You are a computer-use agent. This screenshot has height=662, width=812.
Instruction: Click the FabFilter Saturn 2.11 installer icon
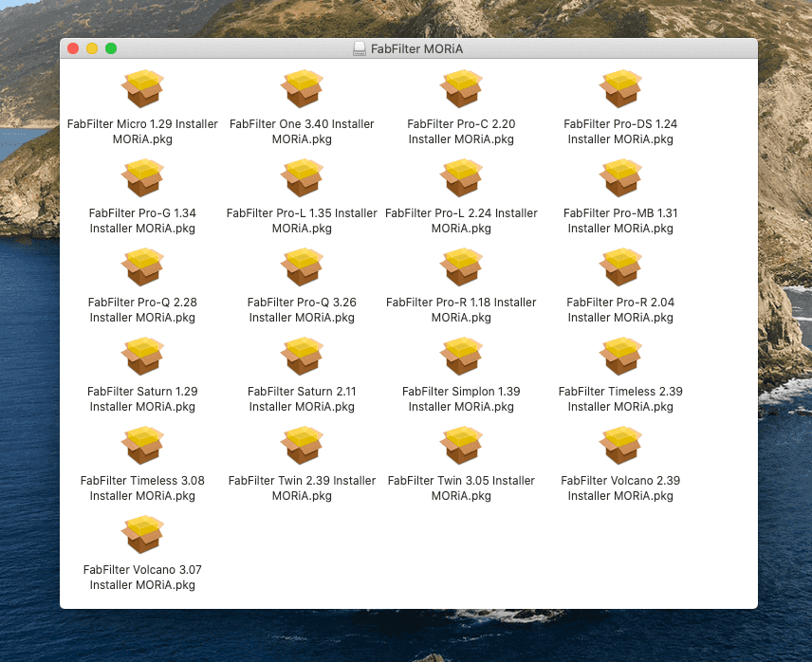click(302, 357)
